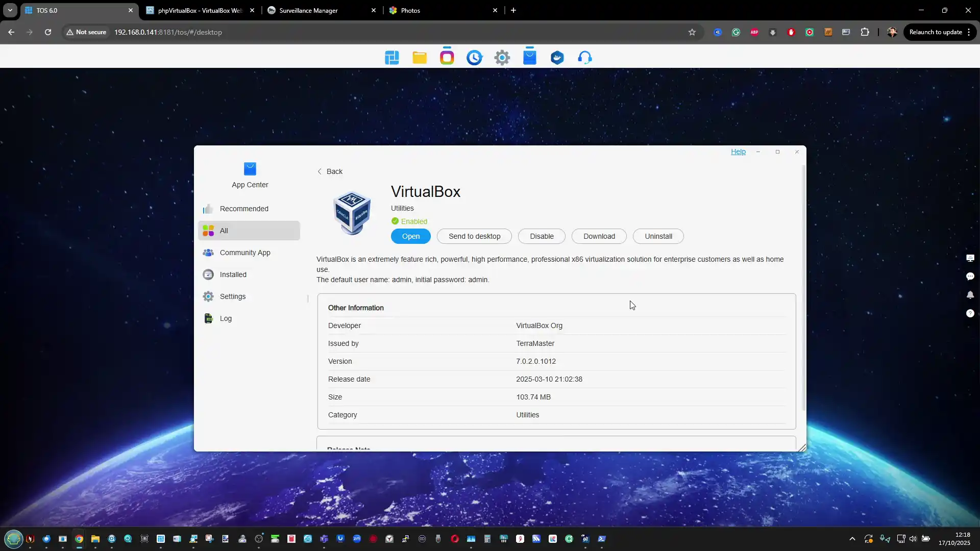The image size is (980, 551).
Task: Open the chat bubble icon on right edge
Action: pyautogui.click(x=970, y=277)
